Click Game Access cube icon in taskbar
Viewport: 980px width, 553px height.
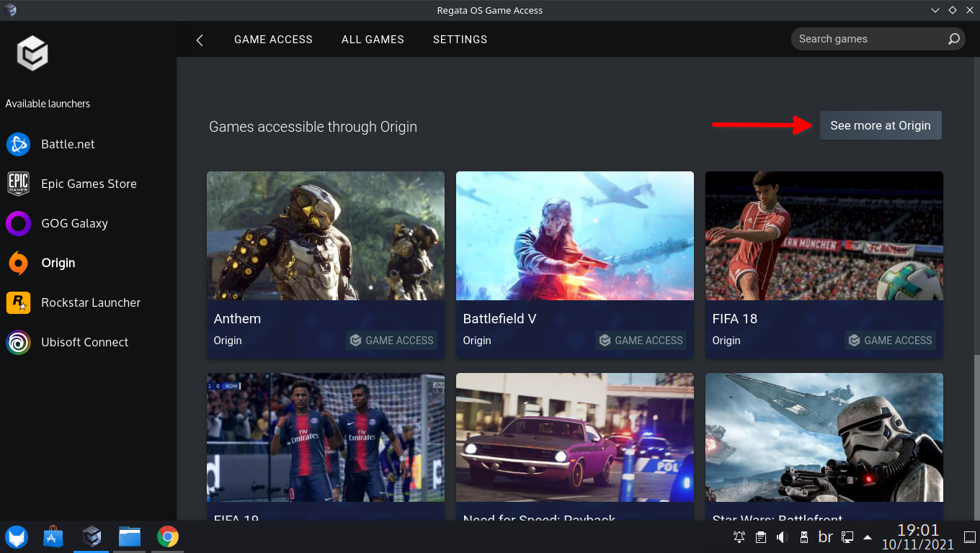click(x=91, y=536)
